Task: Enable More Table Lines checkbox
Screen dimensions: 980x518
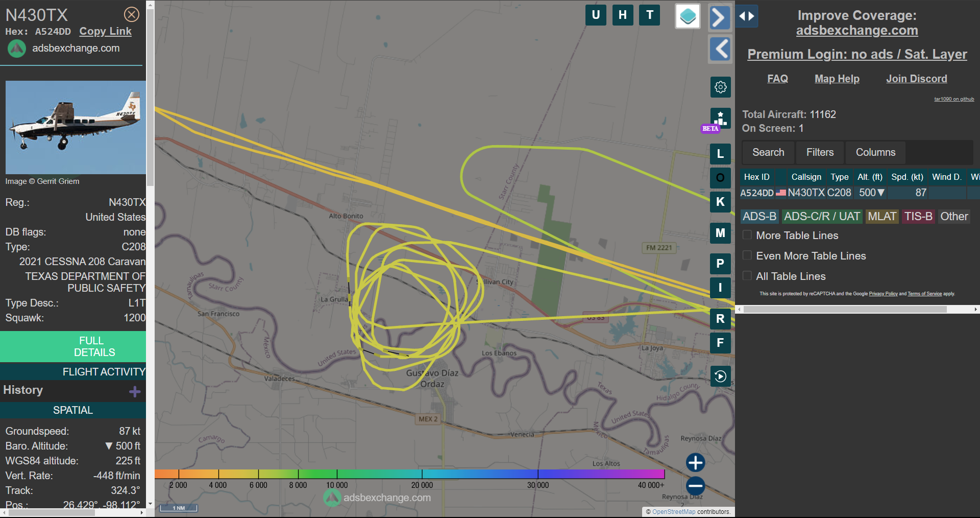Action: 747,235
